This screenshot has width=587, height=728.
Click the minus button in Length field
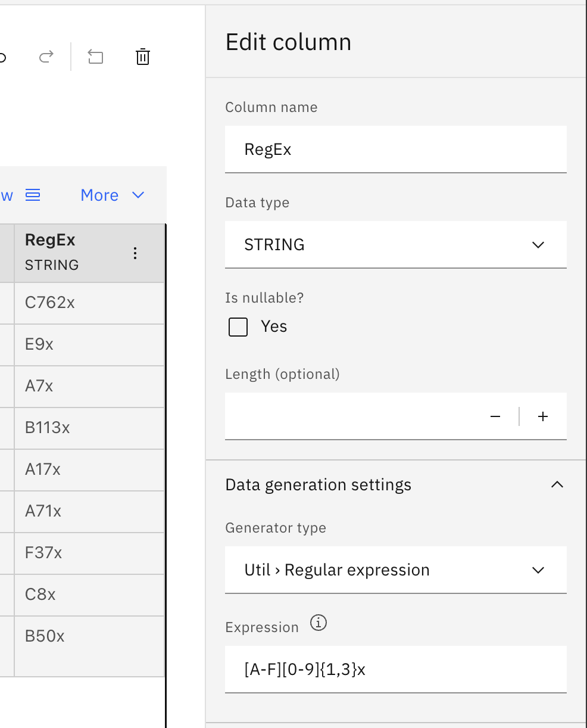tap(495, 416)
